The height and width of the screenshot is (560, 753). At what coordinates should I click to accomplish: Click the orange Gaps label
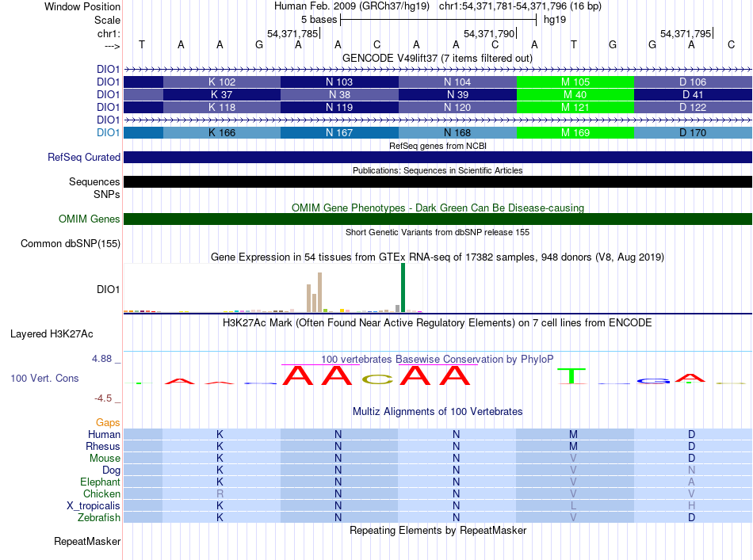pos(108,422)
